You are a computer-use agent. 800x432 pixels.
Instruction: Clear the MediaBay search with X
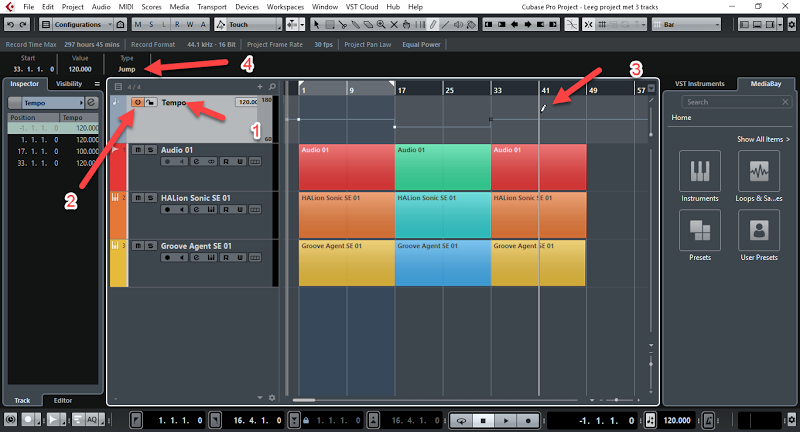pyautogui.click(x=785, y=102)
